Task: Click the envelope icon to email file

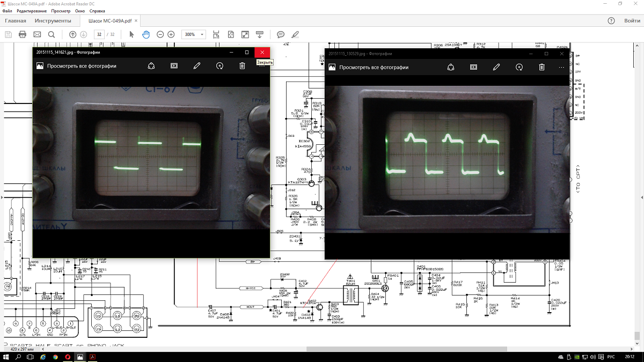Action: [x=37, y=34]
